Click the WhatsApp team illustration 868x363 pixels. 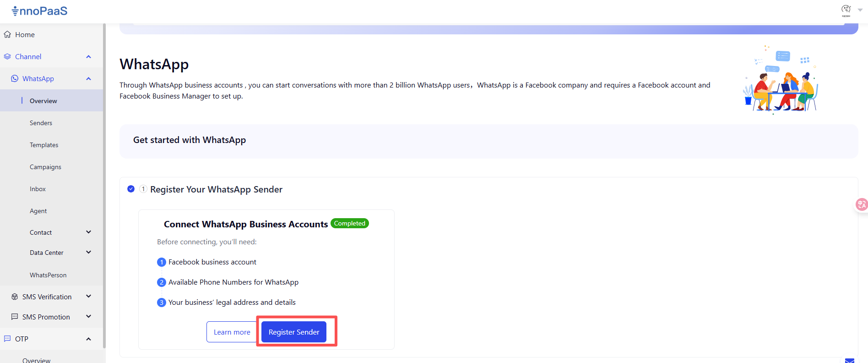pos(781,79)
